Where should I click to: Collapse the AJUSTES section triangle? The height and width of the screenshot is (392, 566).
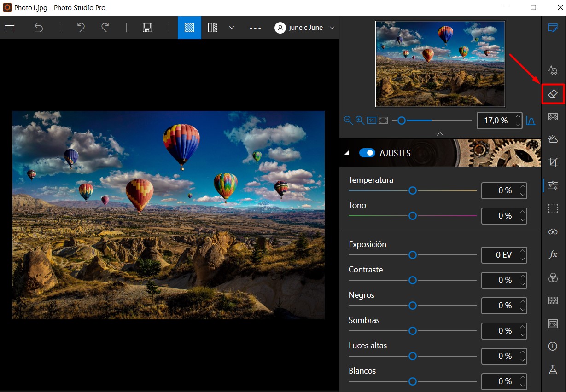click(347, 153)
